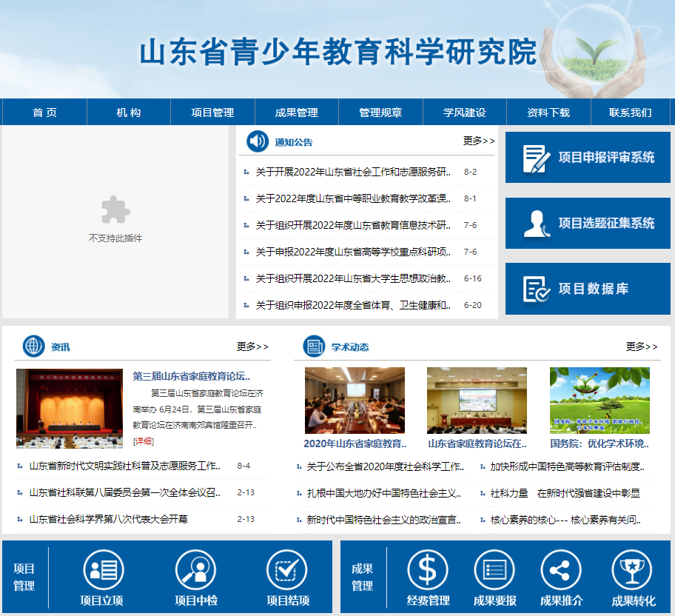Open the 项目管理 navigation menu

click(x=212, y=113)
